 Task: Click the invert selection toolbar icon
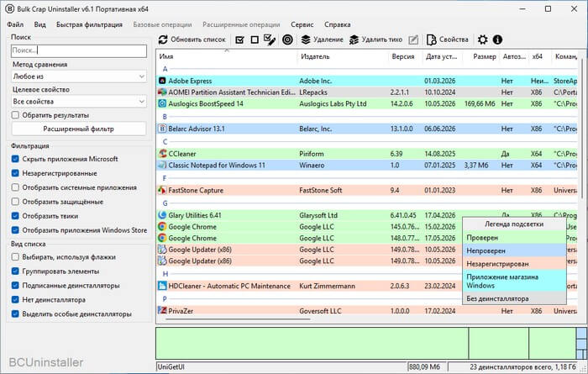(x=270, y=40)
